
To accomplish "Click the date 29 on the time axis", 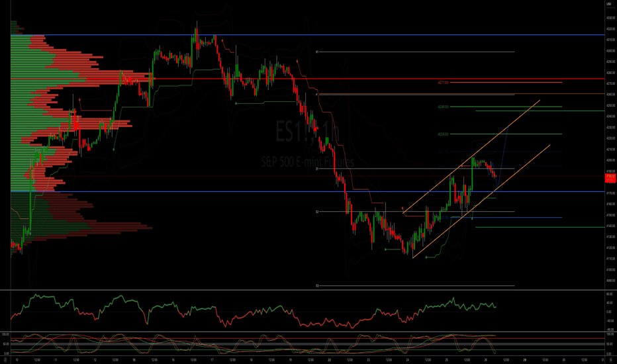I will 525,359.
